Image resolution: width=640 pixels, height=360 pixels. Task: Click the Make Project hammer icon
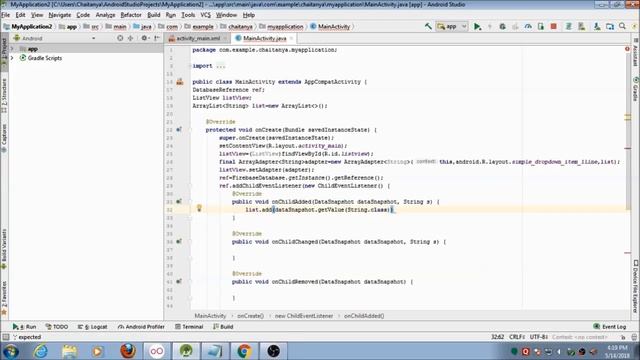(428, 27)
